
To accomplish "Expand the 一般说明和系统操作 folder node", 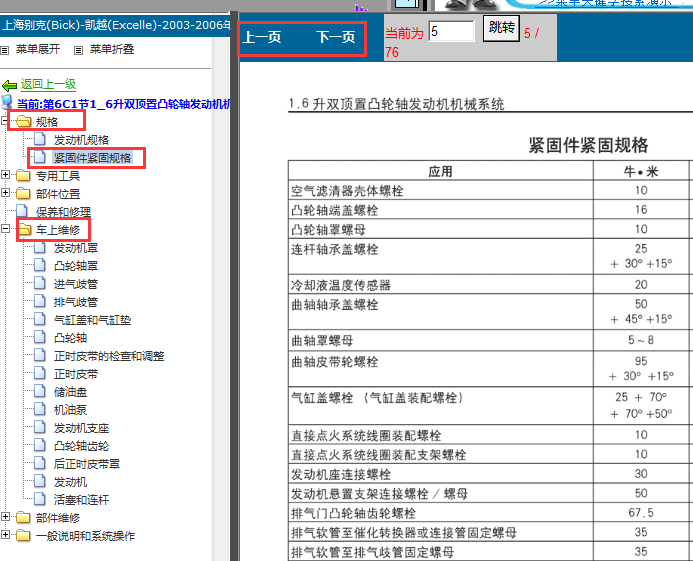I will pos(5,534).
